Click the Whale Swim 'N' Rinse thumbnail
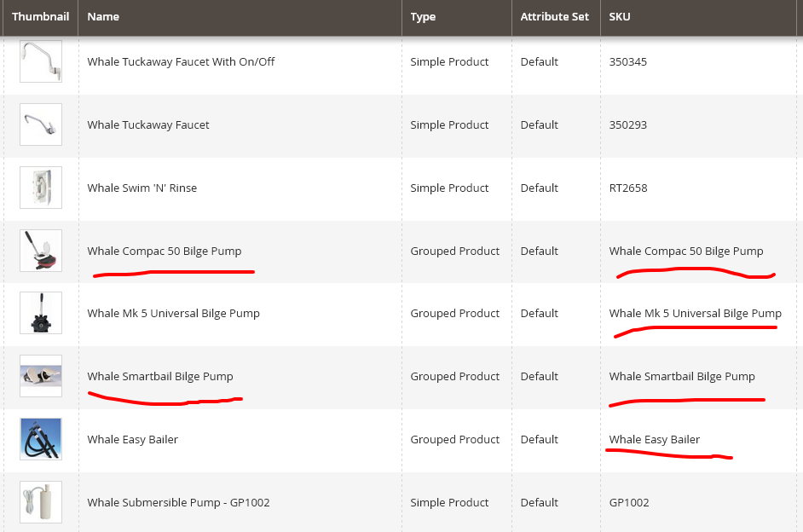The height and width of the screenshot is (532, 803). (40, 187)
